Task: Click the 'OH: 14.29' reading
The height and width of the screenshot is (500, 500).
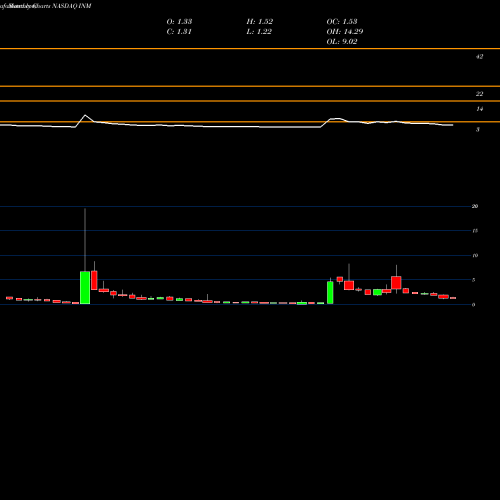Action: point(345,31)
